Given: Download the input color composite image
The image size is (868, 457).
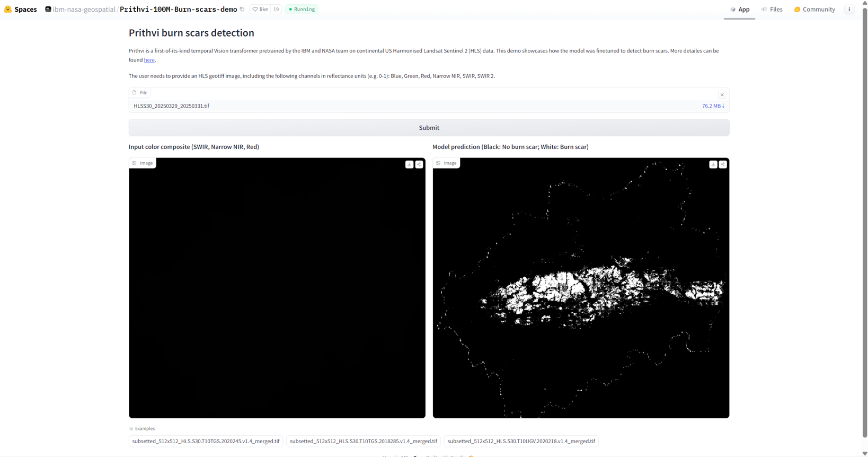Looking at the screenshot, I should coord(409,164).
